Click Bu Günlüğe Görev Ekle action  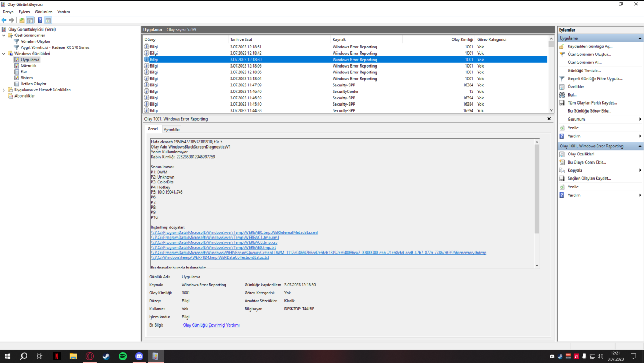coord(589,111)
